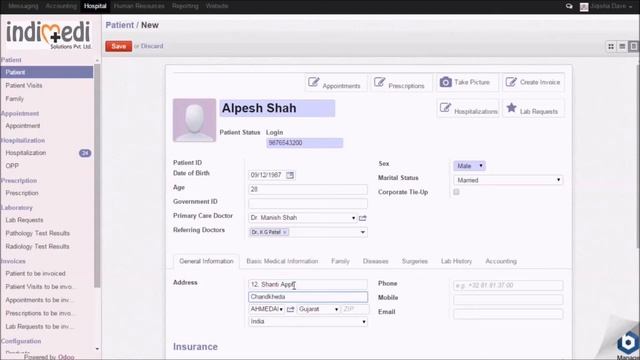The image size is (640, 360).
Task: Click the Discard link
Action: tap(152, 46)
